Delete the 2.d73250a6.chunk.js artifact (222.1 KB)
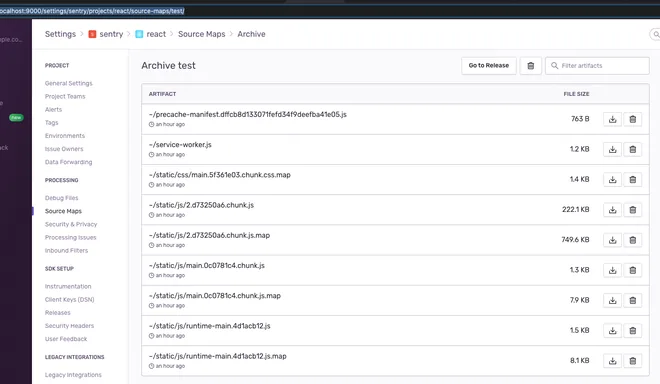Screen dimensions: 660x384 (633, 210)
